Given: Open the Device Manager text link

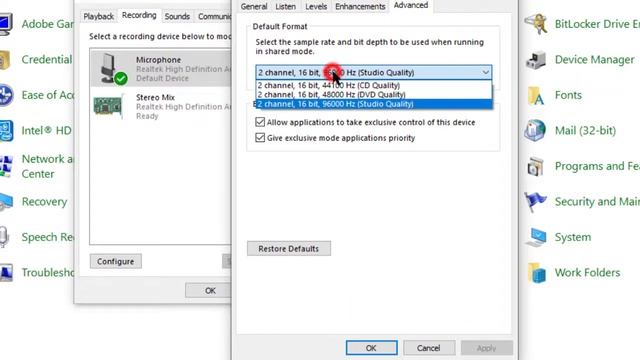Looking at the screenshot, I should click(594, 60).
